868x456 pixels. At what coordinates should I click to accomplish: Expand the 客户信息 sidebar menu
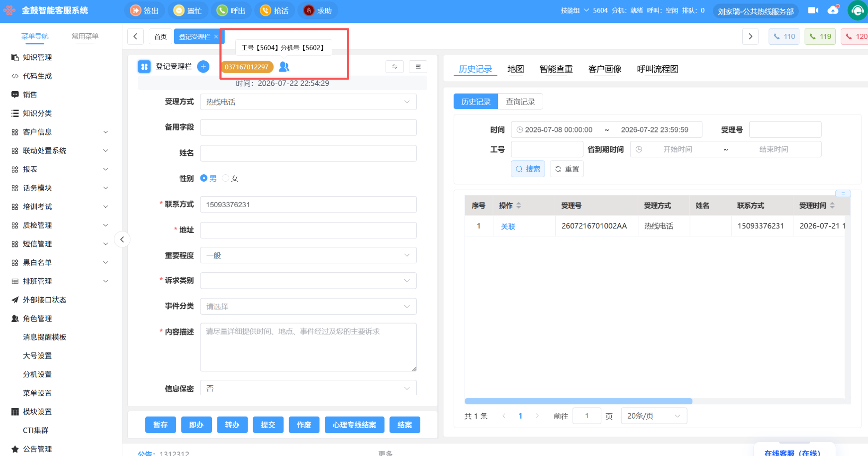60,132
